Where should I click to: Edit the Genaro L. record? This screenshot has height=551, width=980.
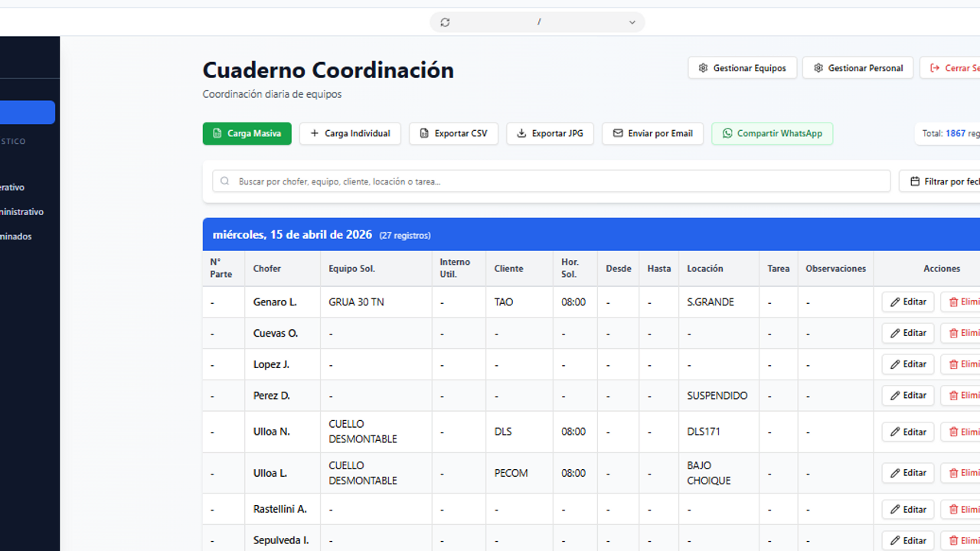[x=908, y=302]
